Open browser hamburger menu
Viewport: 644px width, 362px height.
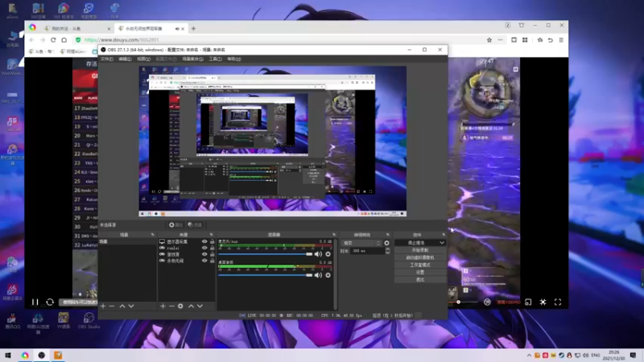click(561, 39)
